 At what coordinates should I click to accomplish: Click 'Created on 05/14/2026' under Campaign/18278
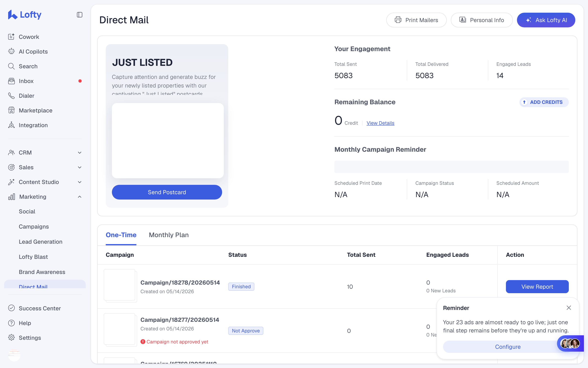167,292
